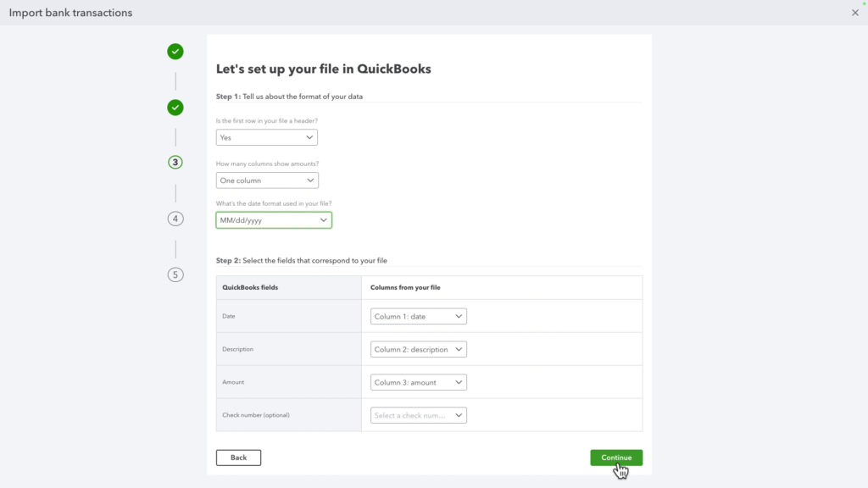Open the Column 2: description mapping dropdown
The height and width of the screenshot is (488, 868).
(x=418, y=348)
